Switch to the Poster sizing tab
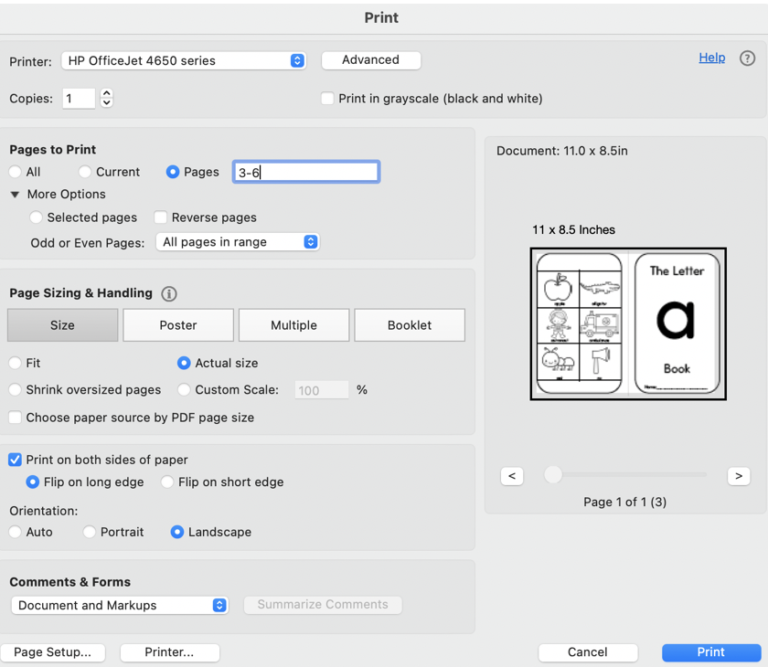768x667 pixels. coord(178,325)
